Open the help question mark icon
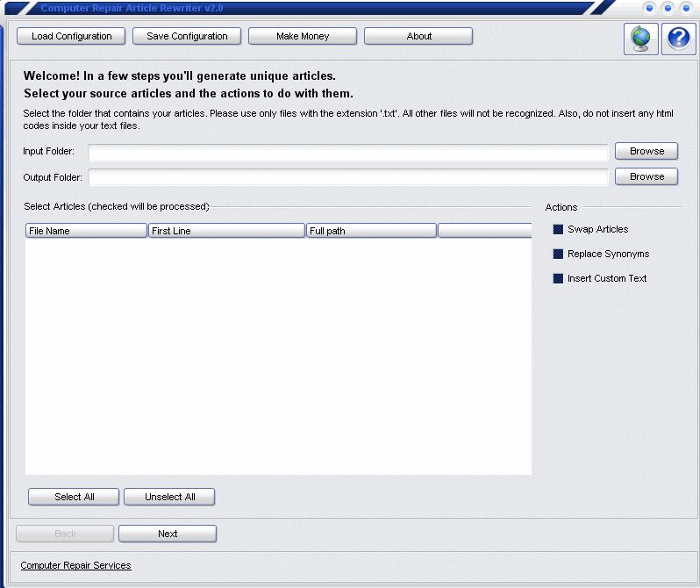This screenshot has height=588, width=700. [x=679, y=39]
